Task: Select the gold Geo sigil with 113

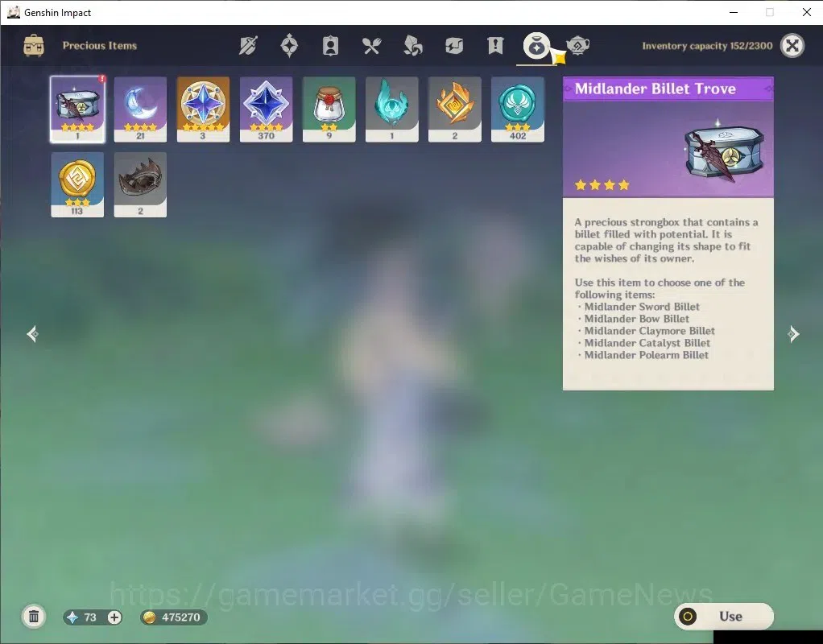Action: (77, 185)
